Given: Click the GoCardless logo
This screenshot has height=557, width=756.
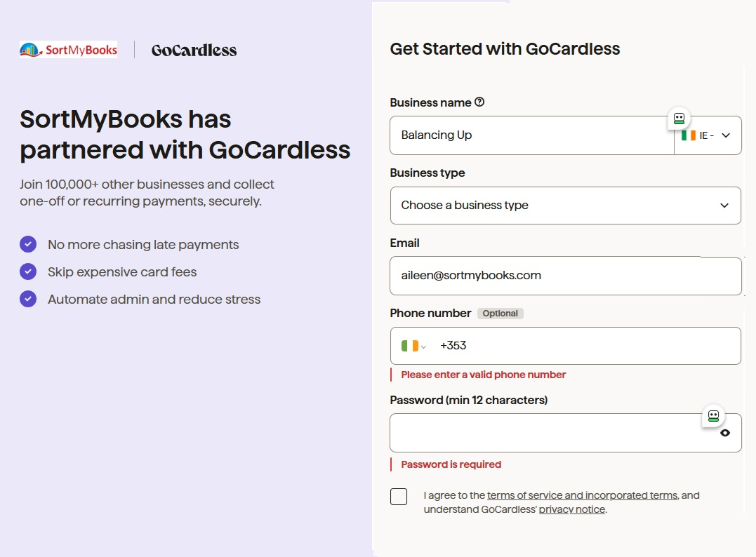Looking at the screenshot, I should pyautogui.click(x=194, y=50).
